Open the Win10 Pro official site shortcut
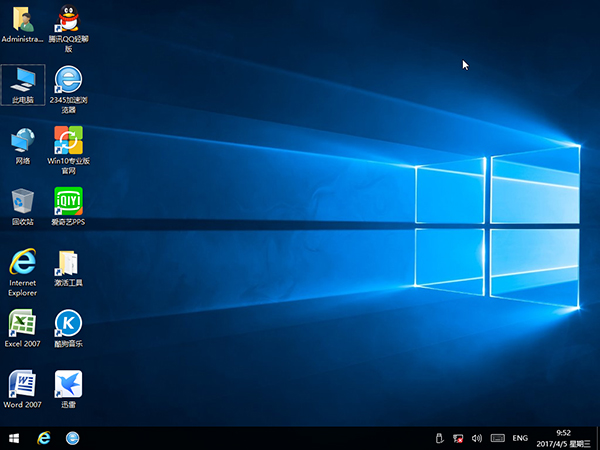Viewport: 600px width, 450px height. click(68, 140)
